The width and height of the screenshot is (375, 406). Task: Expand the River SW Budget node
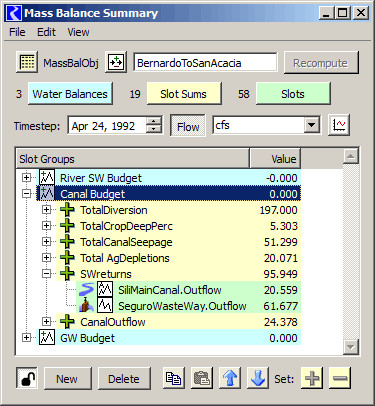coord(26,177)
